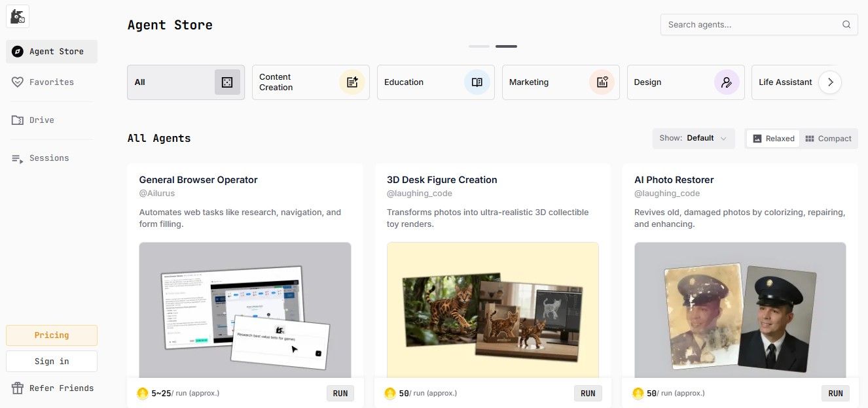
Task: Run the 3D Desk Figure Creation agent
Action: tap(588, 394)
